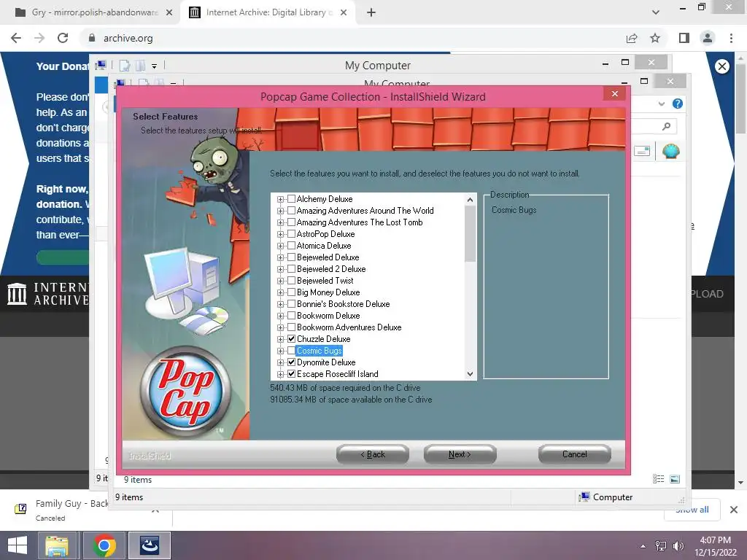Viewport: 747px width, 560px height.
Task: Toggle the browser side panel
Action: (684, 38)
